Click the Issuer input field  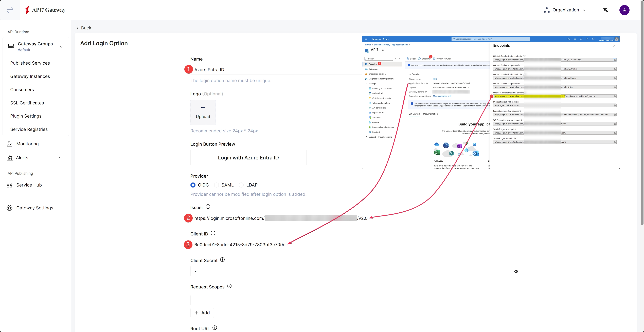click(x=355, y=218)
